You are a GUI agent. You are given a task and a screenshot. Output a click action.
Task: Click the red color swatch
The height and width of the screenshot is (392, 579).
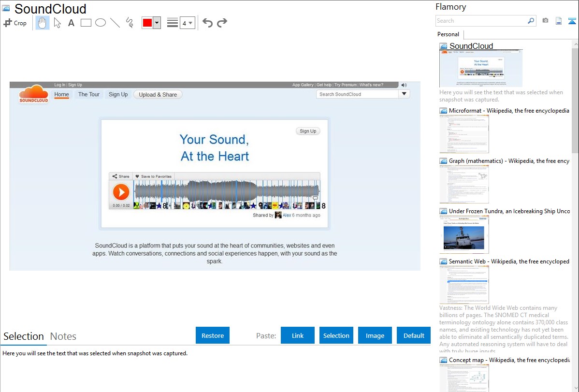coord(147,23)
